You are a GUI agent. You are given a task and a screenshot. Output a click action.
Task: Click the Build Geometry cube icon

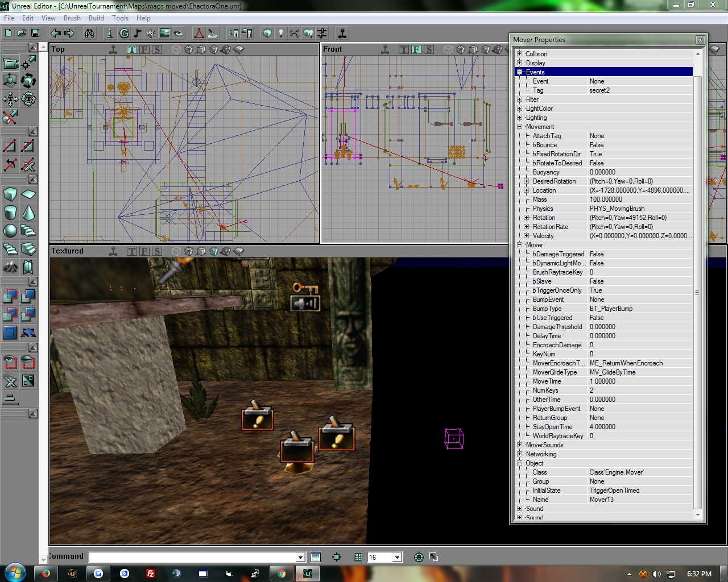tap(267, 33)
